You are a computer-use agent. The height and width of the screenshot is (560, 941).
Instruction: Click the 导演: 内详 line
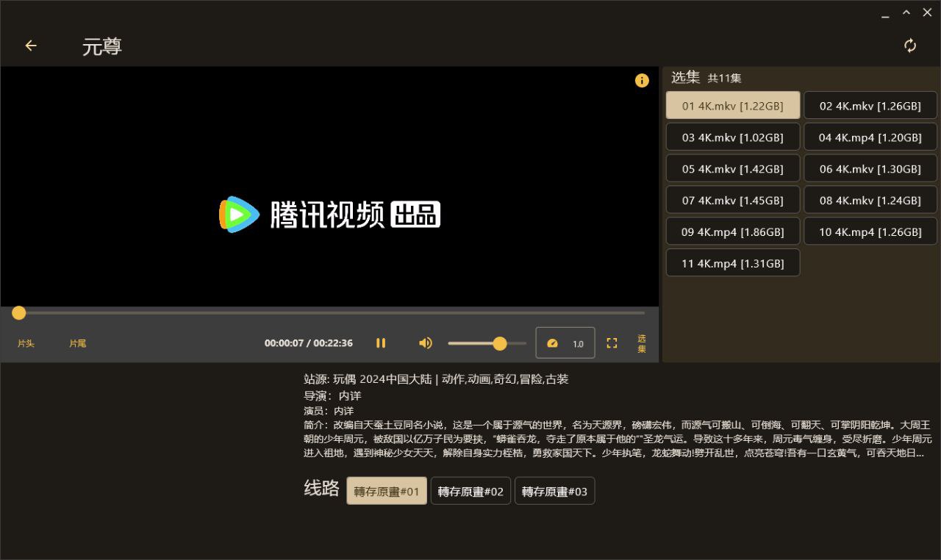click(332, 395)
